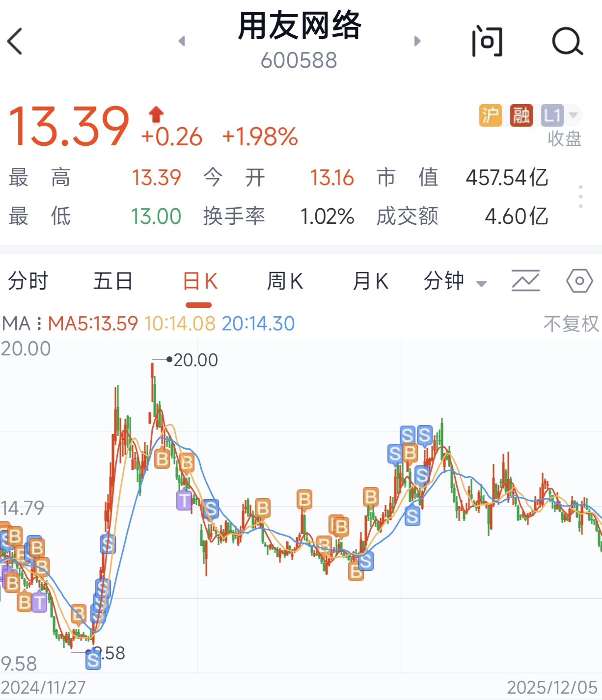
Task: Tap the current price 13.39
Action: pos(69,127)
